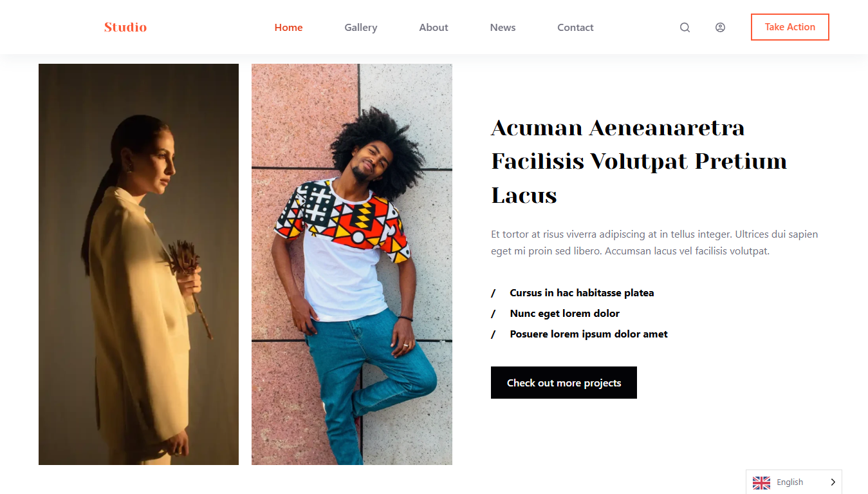868x494 pixels.
Task: Click the photo of woman in cream suit
Action: (138, 264)
